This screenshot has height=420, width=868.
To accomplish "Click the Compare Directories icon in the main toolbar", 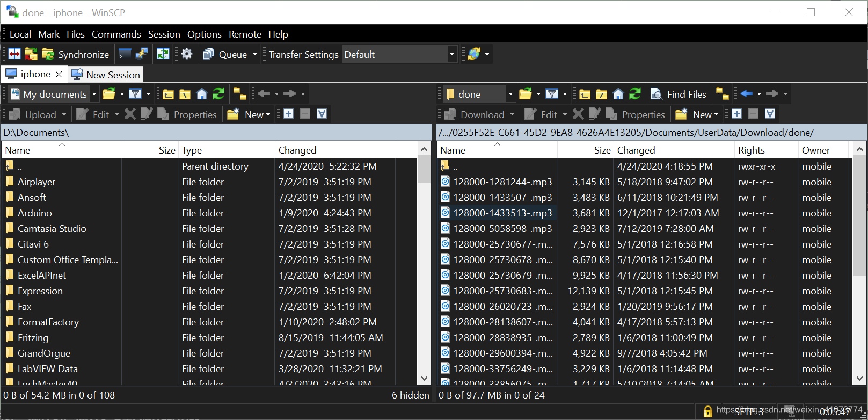I will tap(14, 54).
